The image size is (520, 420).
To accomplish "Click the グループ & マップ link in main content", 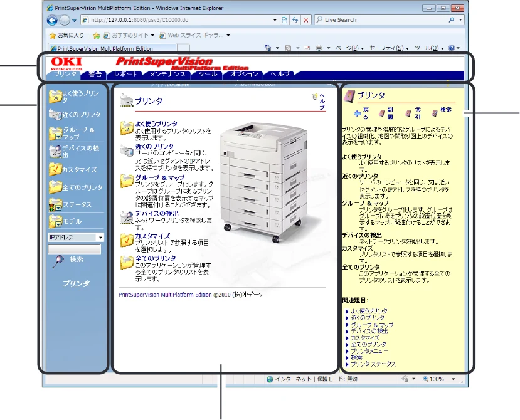I will tap(160, 177).
